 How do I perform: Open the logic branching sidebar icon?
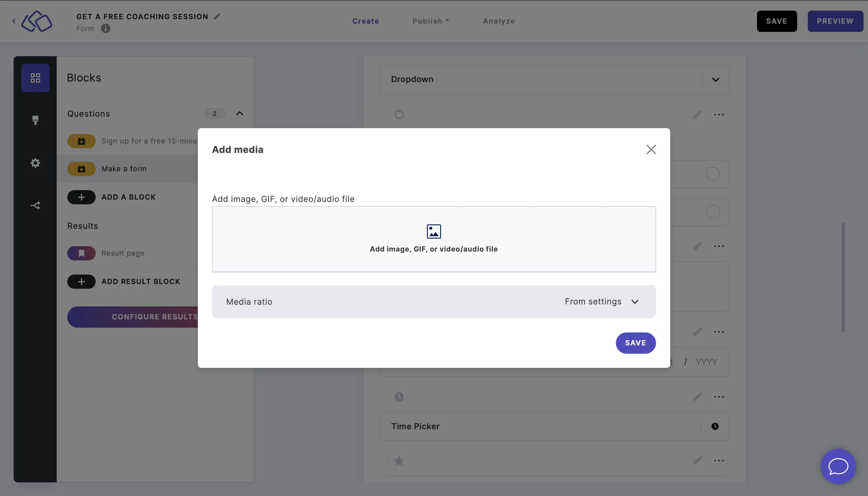[35, 205]
